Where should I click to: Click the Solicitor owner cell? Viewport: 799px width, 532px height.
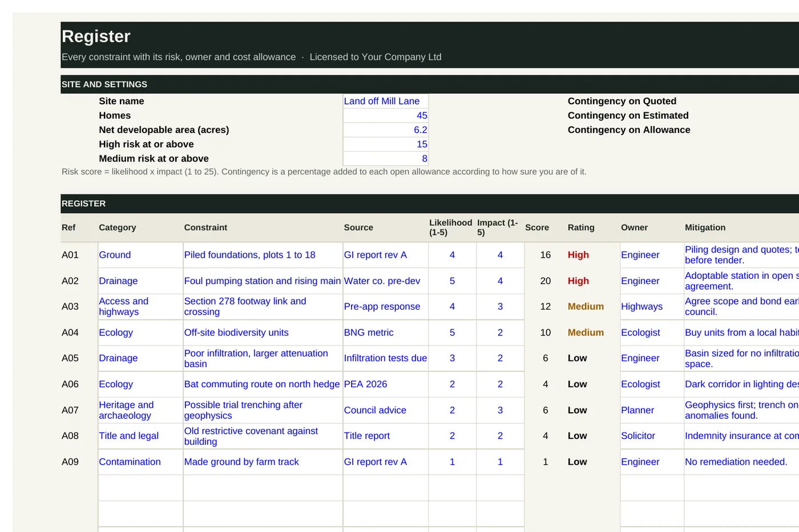652,436
